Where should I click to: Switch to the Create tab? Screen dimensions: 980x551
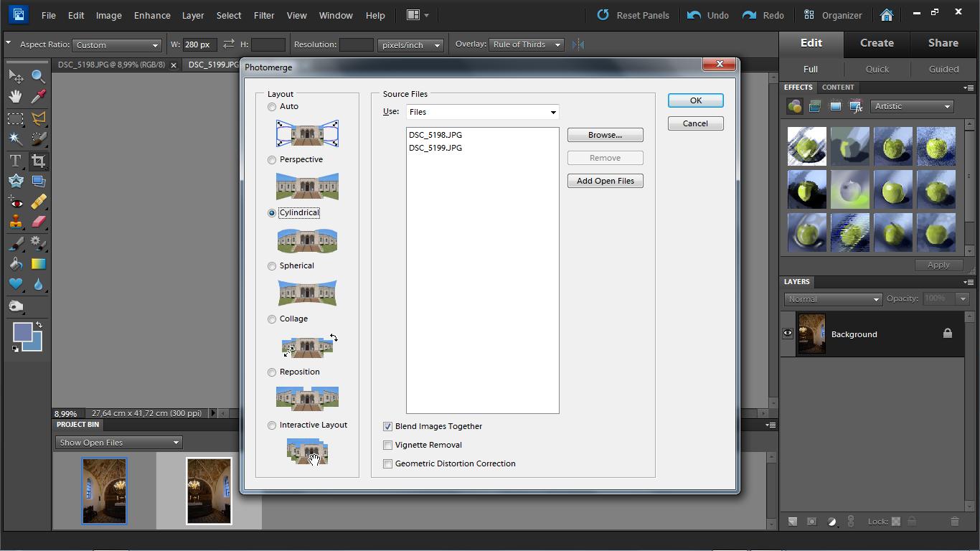tap(877, 43)
